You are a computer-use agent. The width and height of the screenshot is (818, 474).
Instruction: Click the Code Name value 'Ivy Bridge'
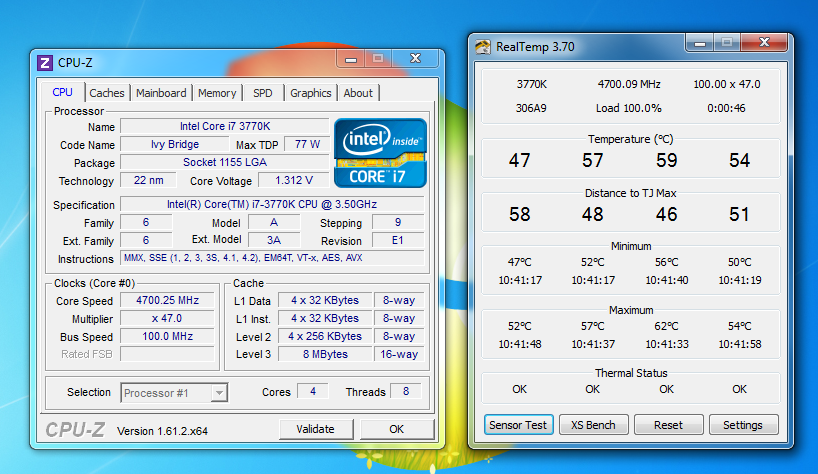click(175, 144)
